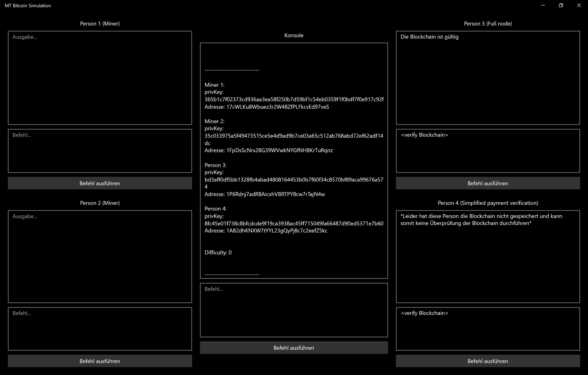Click into Person 2 Miner's Befehl field
The width and height of the screenshot is (588, 375).
tap(100, 329)
